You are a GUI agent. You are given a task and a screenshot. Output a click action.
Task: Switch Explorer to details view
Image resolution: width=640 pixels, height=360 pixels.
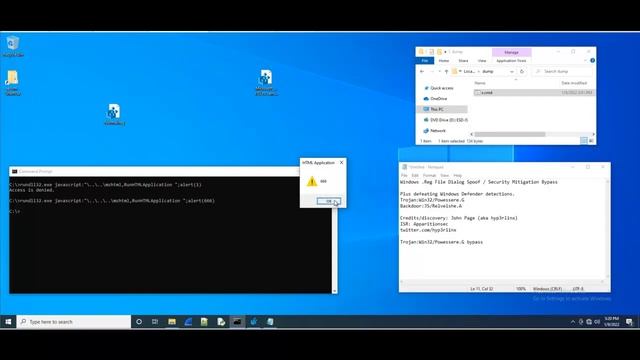tap(584, 141)
